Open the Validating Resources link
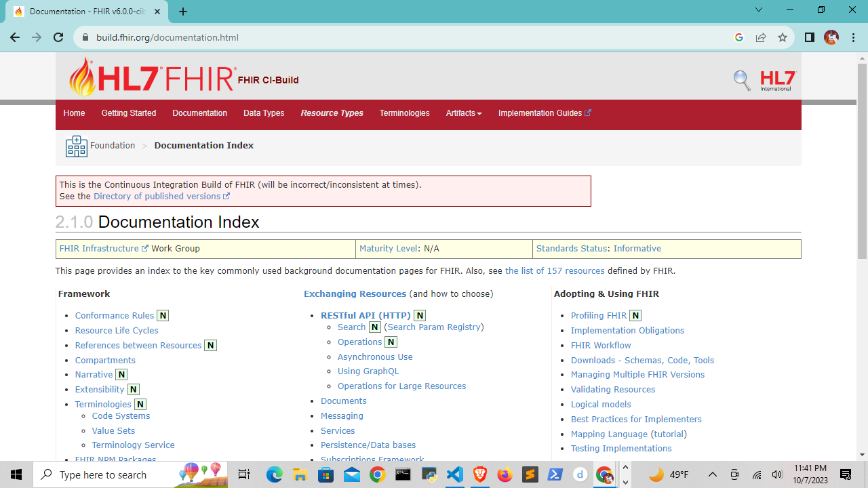868x488 pixels. click(613, 390)
